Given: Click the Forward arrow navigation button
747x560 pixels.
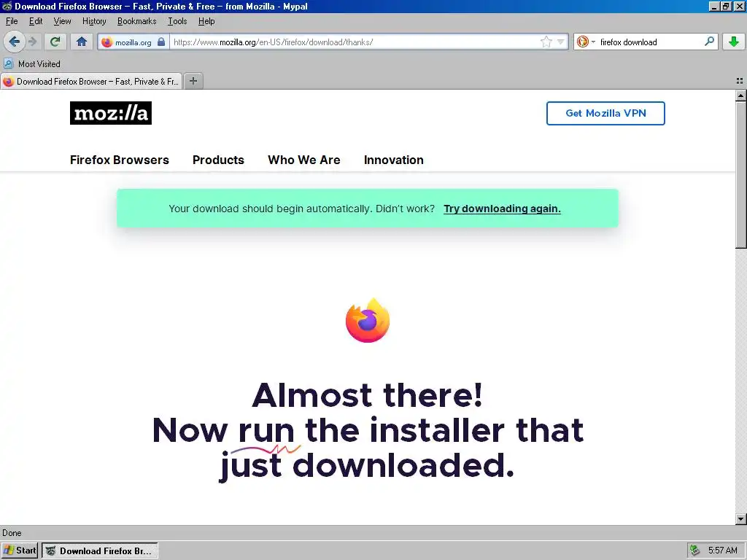Looking at the screenshot, I should tap(32, 42).
